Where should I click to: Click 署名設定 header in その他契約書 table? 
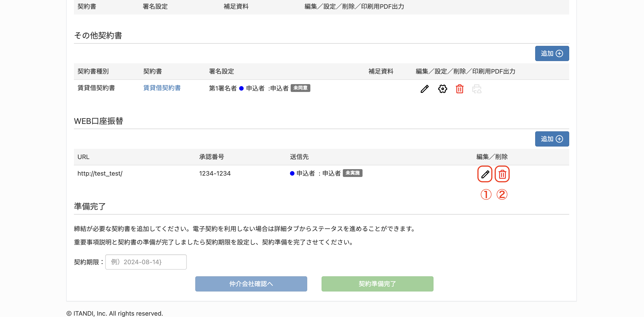coord(221,71)
